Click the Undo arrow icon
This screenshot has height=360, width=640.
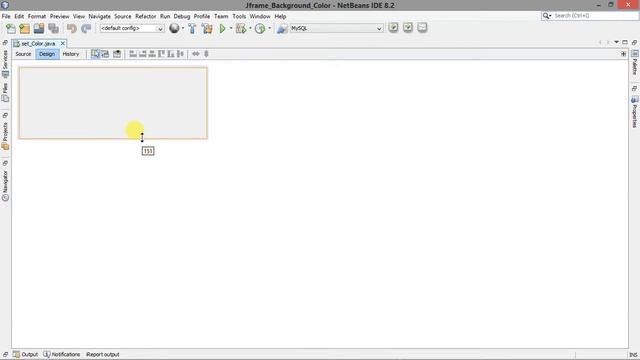(72, 28)
